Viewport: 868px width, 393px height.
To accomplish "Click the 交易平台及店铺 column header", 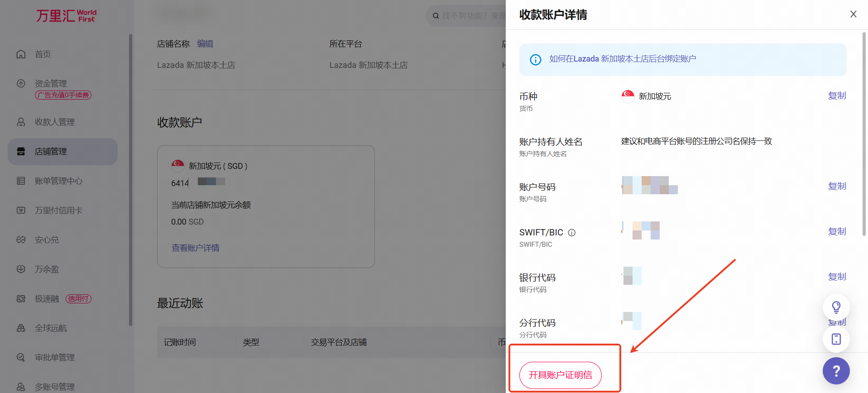I will 339,342.
